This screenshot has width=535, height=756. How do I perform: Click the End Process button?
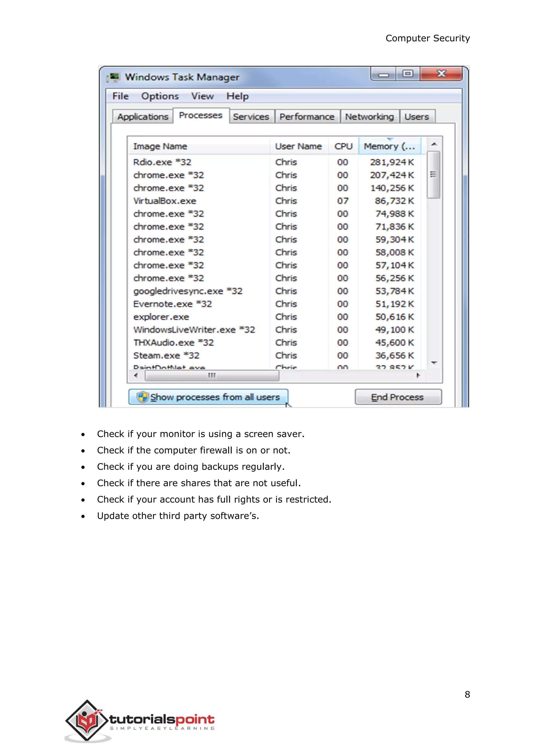click(x=398, y=397)
